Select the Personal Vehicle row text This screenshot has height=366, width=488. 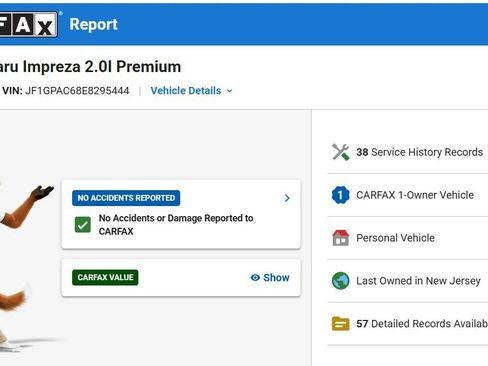(395, 238)
